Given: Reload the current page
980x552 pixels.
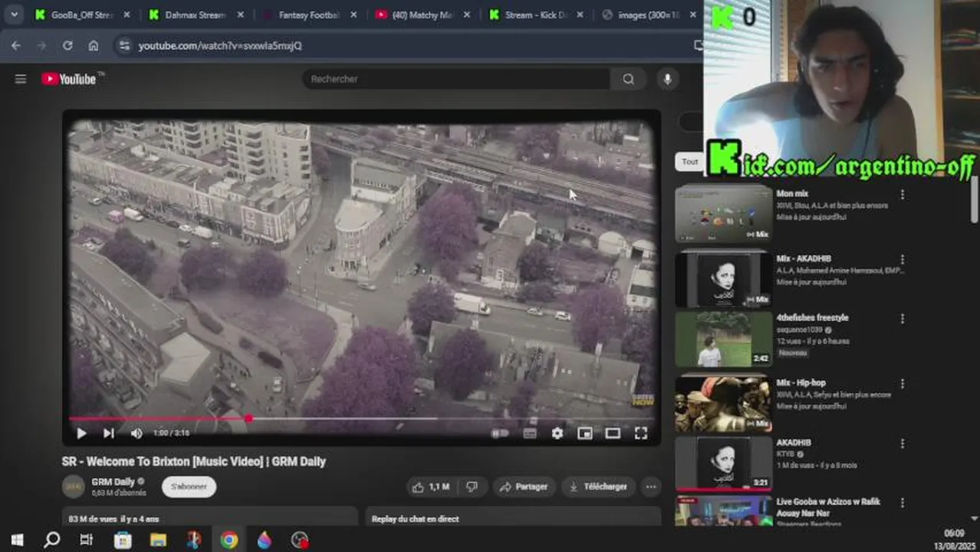Looking at the screenshot, I should 67,45.
